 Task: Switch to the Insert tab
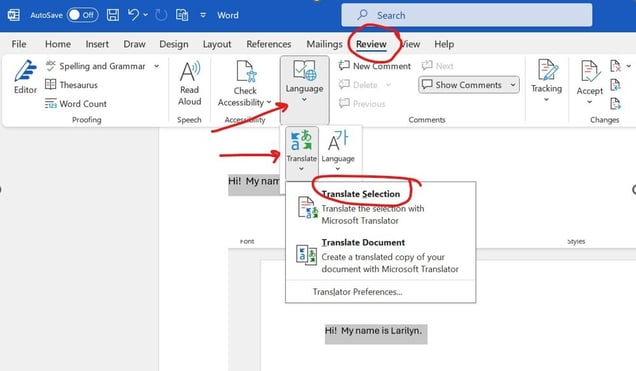tap(97, 44)
